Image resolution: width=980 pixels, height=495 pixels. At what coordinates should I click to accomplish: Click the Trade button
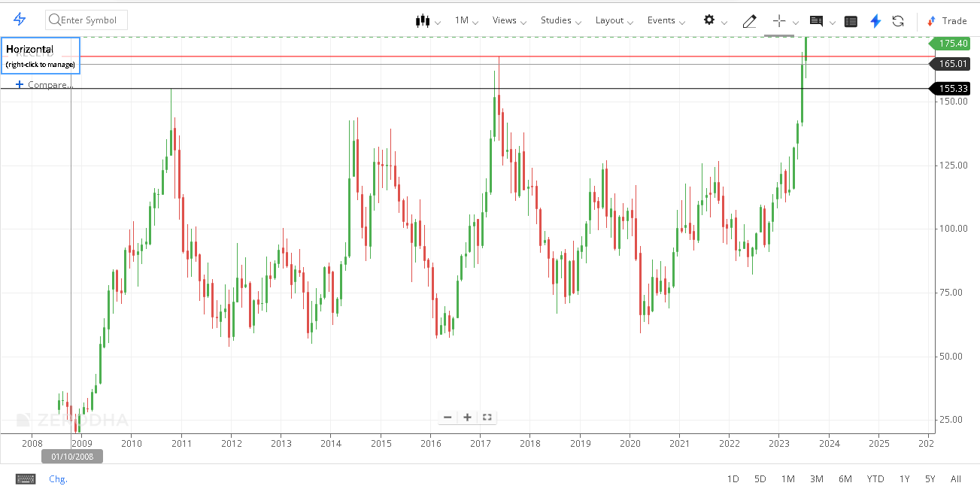[x=947, y=21]
